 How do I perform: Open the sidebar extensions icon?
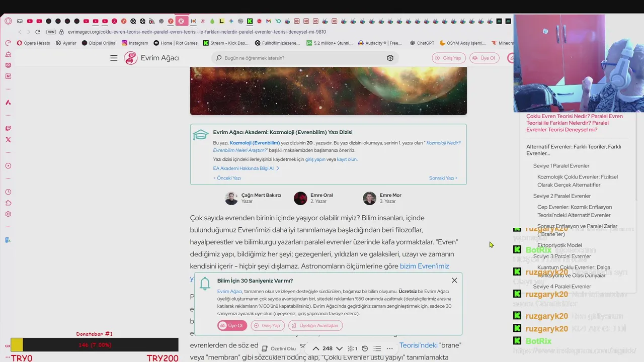(x=8, y=203)
